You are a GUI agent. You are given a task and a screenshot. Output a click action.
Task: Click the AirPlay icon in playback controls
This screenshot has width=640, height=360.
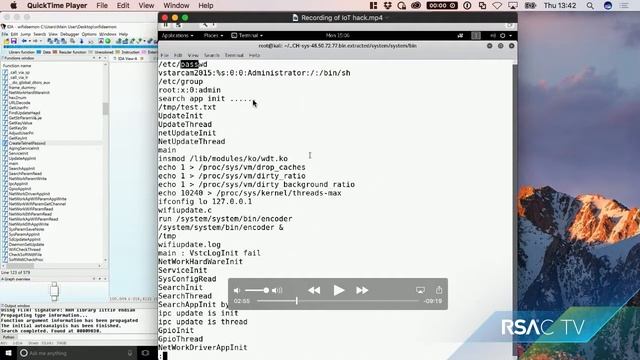pyautogui.click(x=420, y=290)
